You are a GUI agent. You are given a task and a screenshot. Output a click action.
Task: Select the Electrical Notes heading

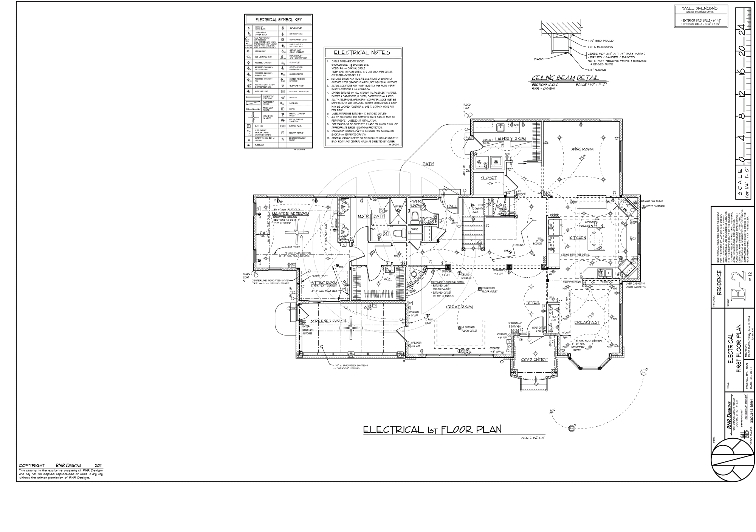(x=361, y=53)
